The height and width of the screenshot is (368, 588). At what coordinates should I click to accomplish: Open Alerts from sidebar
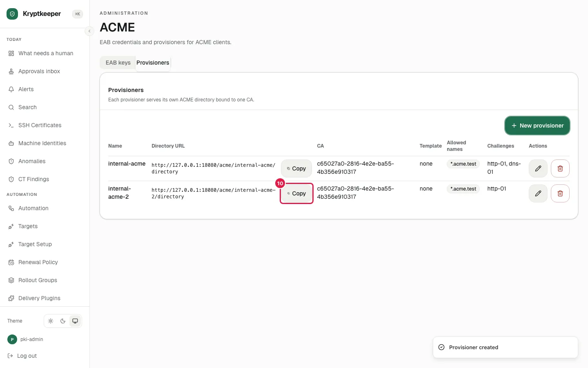pos(45,89)
